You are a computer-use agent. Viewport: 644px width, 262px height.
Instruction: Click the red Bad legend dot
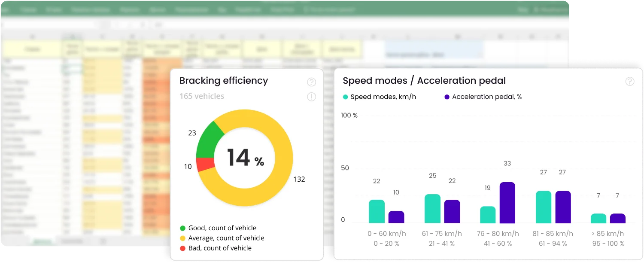(182, 248)
